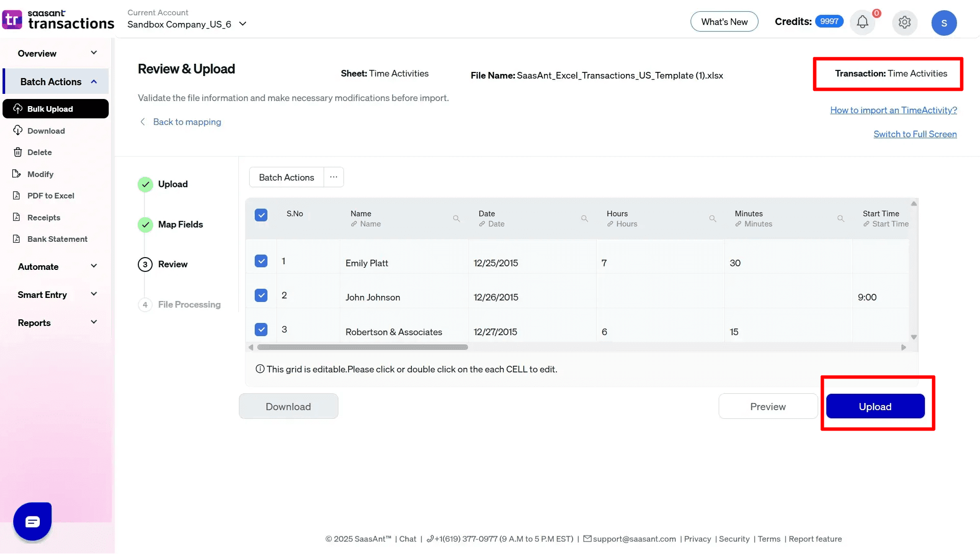Select the Receipts tool
This screenshot has height=554, width=980.
(x=43, y=217)
